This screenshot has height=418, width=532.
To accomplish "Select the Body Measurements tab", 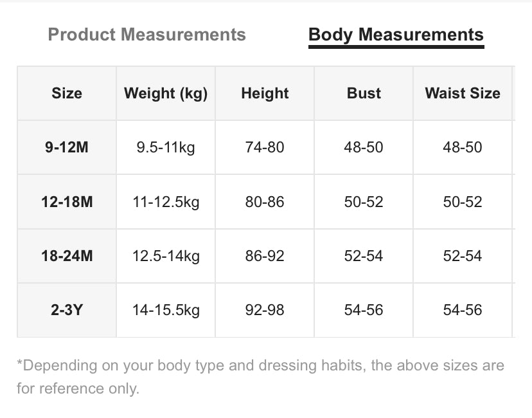I will [x=396, y=35].
